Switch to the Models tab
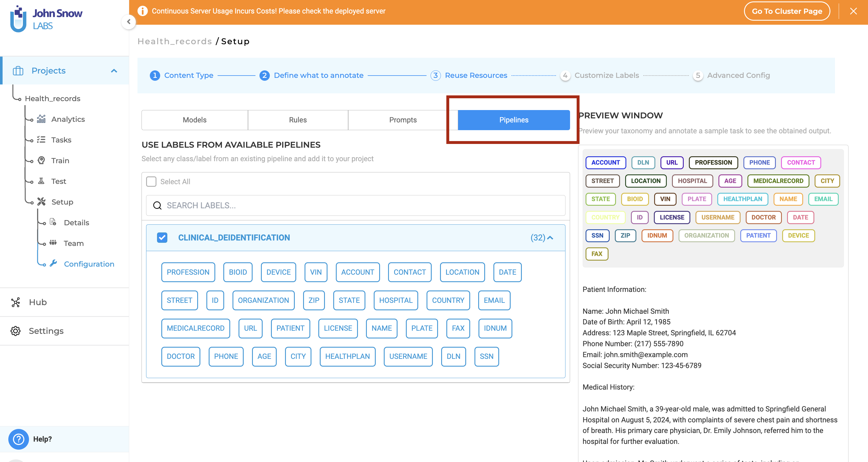The width and height of the screenshot is (868, 462). (x=194, y=120)
